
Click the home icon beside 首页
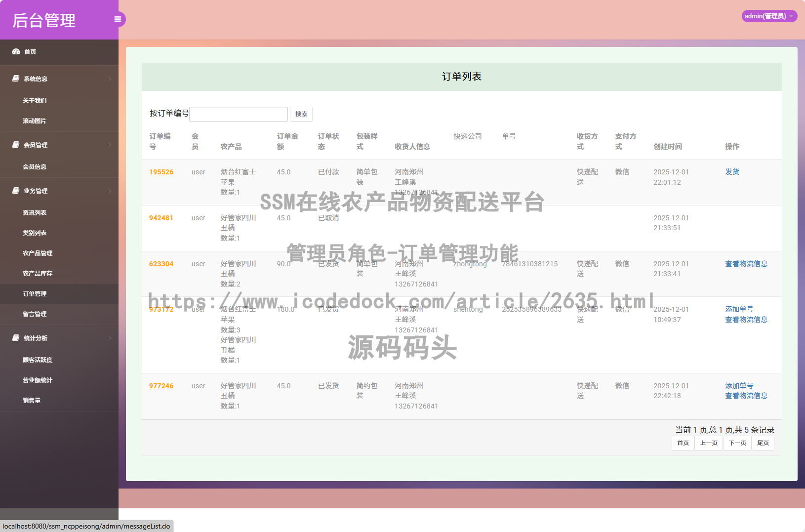16,51
